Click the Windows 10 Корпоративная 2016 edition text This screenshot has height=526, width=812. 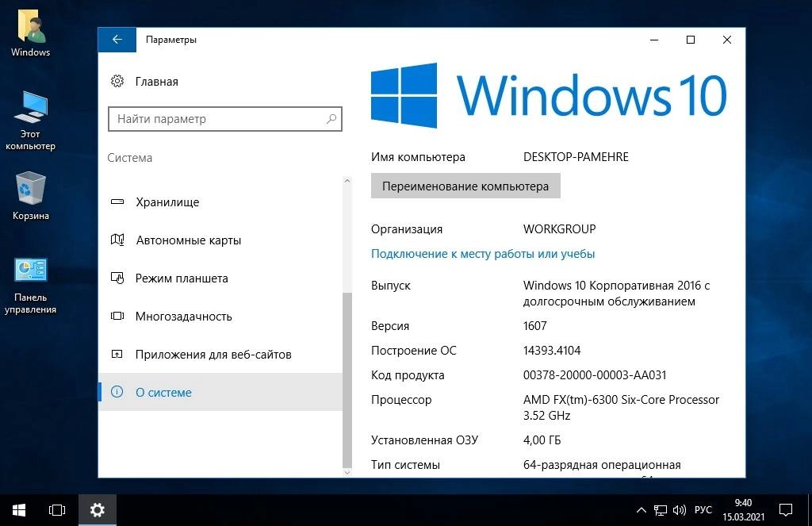[616, 294]
